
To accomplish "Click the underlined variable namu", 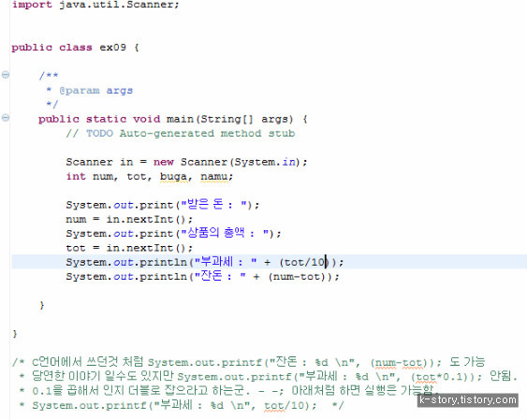I will coord(214,177).
